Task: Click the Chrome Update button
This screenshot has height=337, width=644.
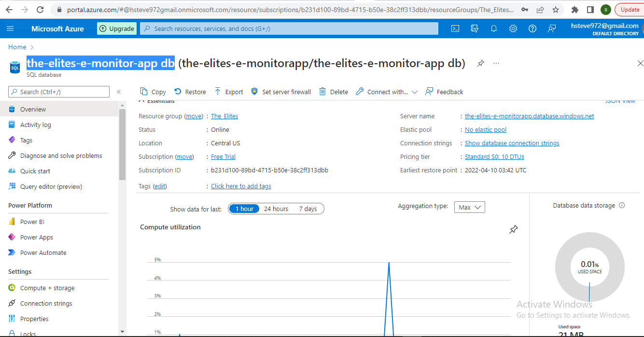Action: click(630, 10)
